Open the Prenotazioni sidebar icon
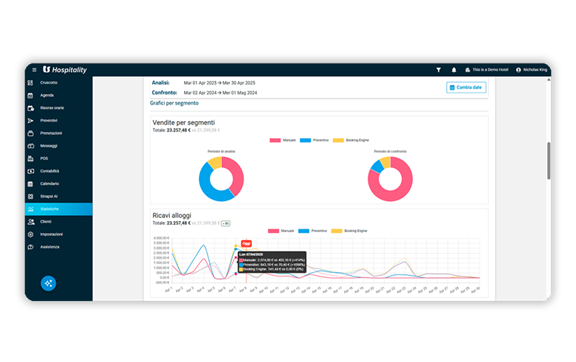The image size is (576, 362). coord(30,133)
